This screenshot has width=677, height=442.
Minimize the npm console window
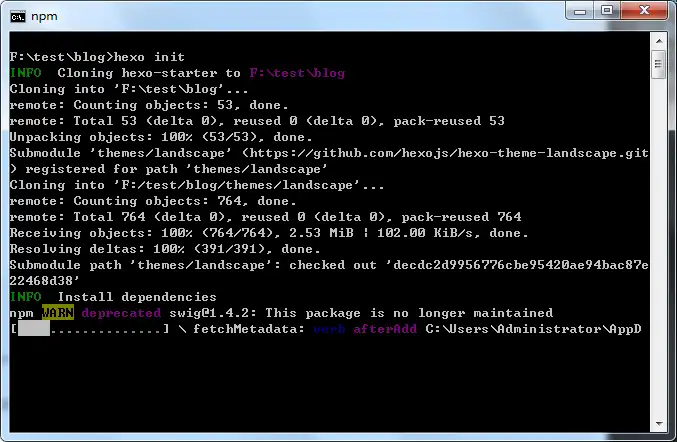click(582, 10)
